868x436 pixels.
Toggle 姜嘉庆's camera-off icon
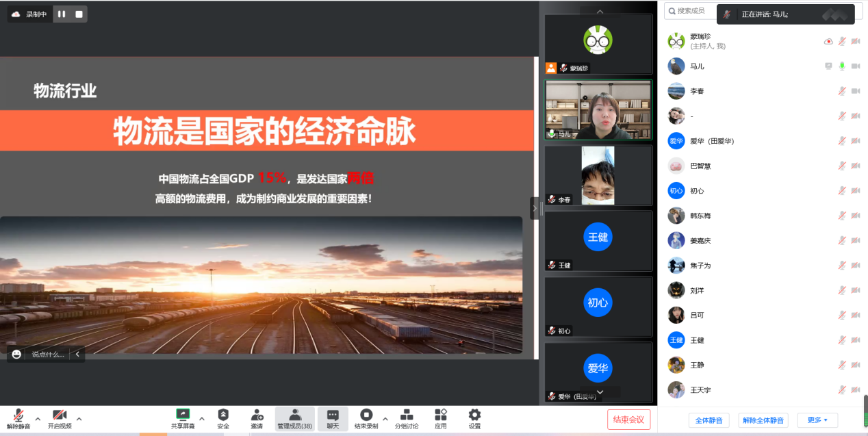[856, 240]
